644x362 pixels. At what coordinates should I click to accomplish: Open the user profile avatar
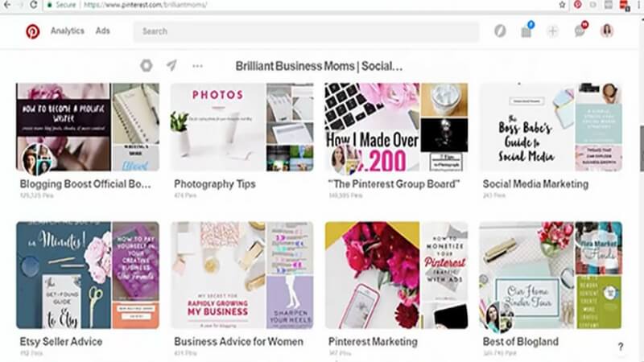606,31
